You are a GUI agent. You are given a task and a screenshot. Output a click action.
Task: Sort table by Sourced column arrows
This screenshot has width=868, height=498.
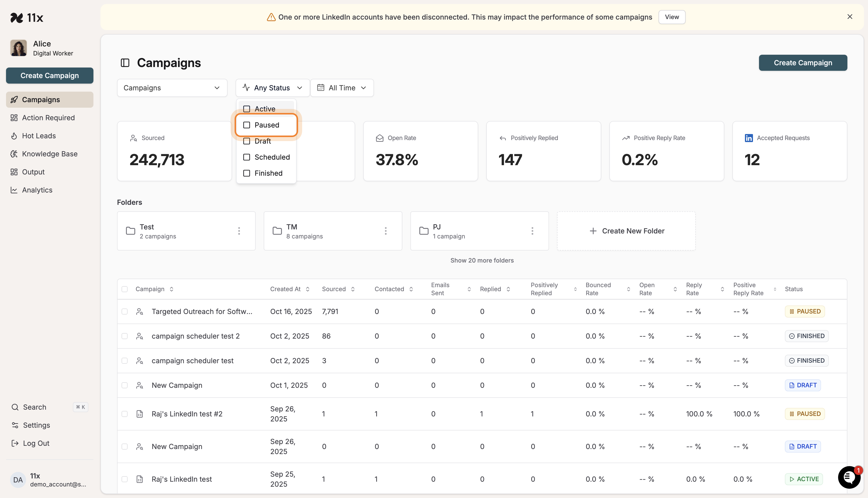(x=353, y=289)
